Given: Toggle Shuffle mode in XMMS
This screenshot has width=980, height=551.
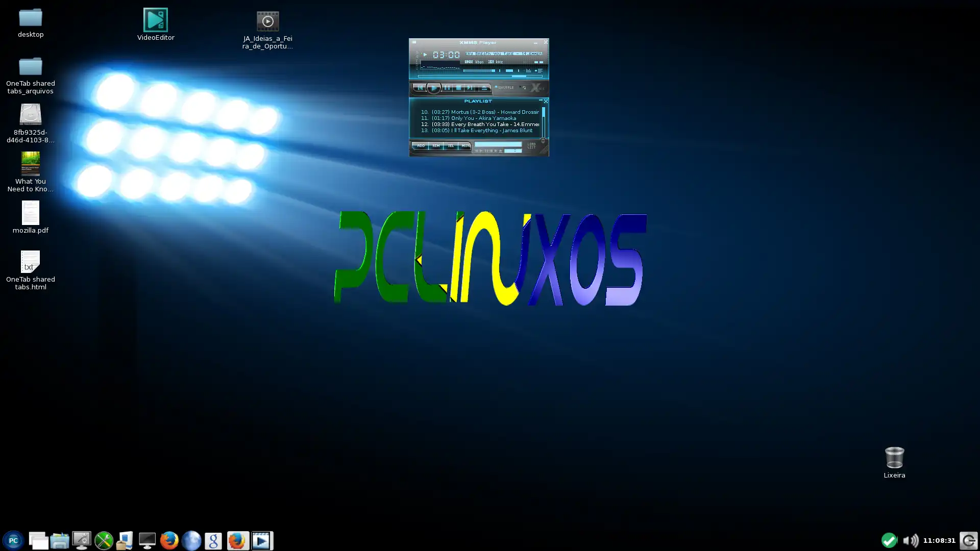Looking at the screenshot, I should click(x=504, y=87).
